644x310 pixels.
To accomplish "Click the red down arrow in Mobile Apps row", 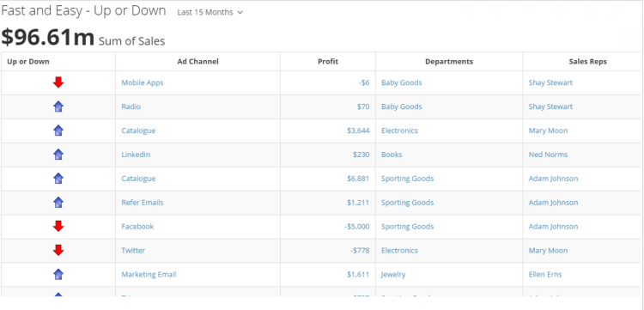I will click(58, 82).
